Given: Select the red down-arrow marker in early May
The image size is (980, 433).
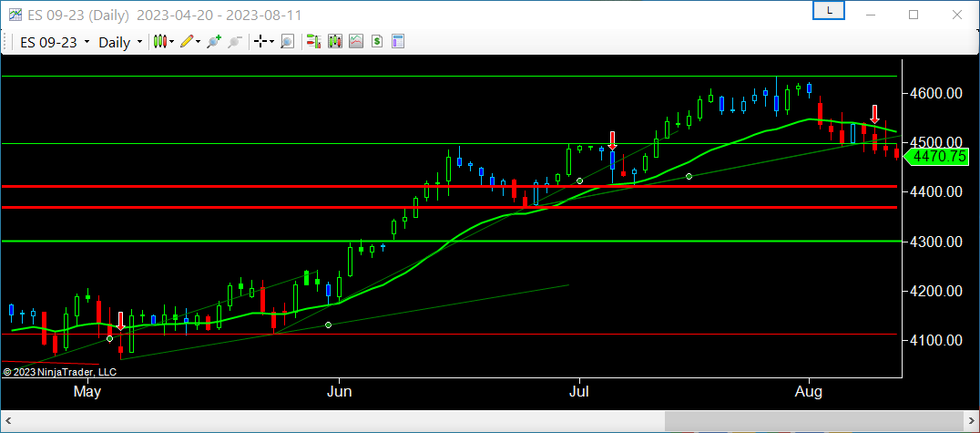Looking at the screenshot, I should point(120,322).
